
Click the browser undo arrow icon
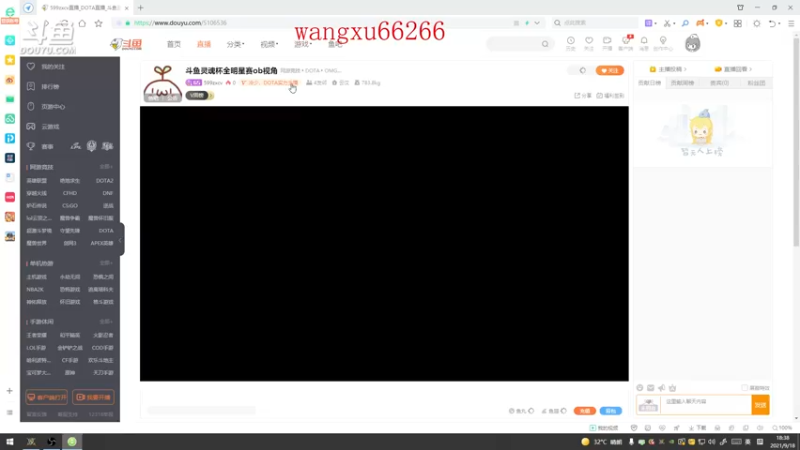coord(772,23)
